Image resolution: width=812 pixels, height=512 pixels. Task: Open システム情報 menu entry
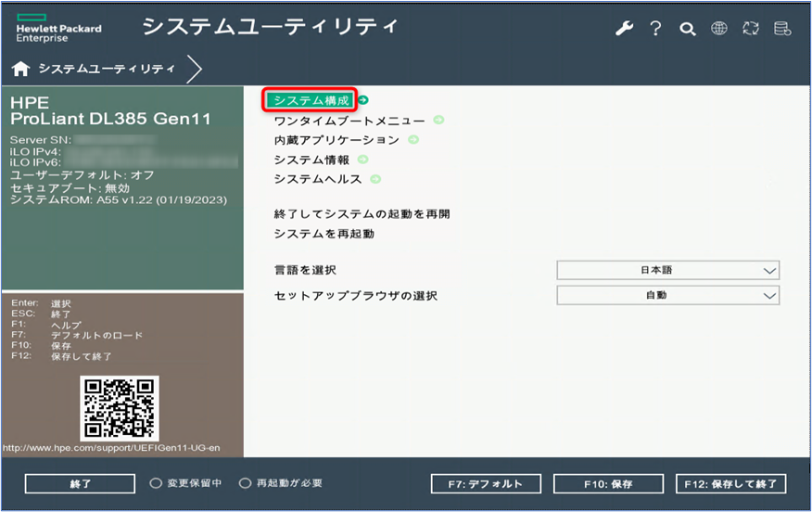[x=311, y=160]
